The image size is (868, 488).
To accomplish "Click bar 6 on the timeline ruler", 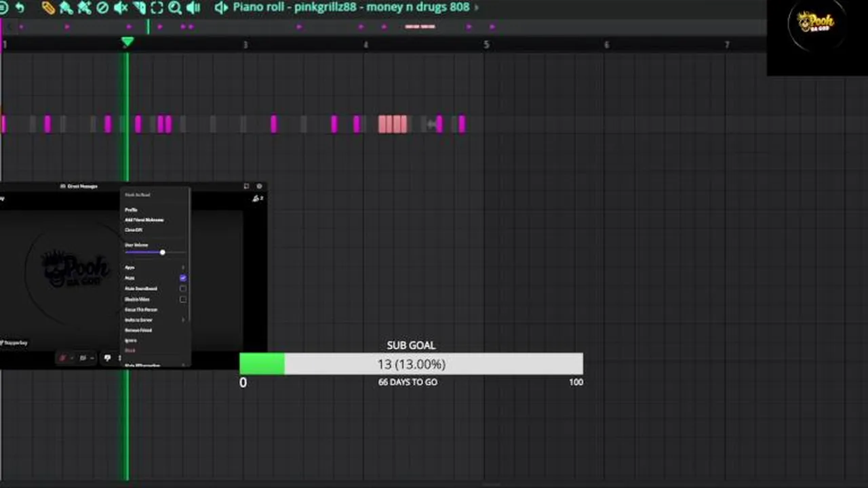I will pos(606,45).
